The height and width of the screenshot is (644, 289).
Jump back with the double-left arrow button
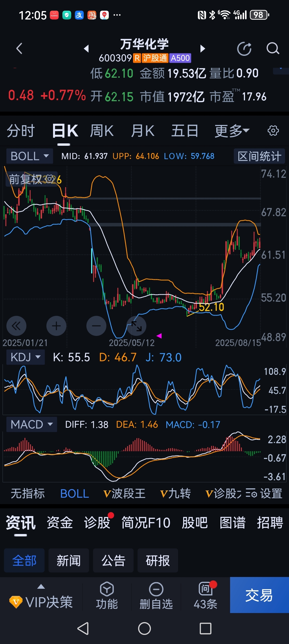pyautogui.click(x=16, y=326)
